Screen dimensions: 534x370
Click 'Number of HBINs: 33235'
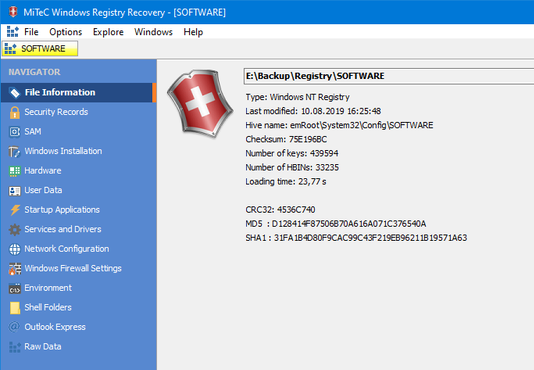pyautogui.click(x=292, y=168)
